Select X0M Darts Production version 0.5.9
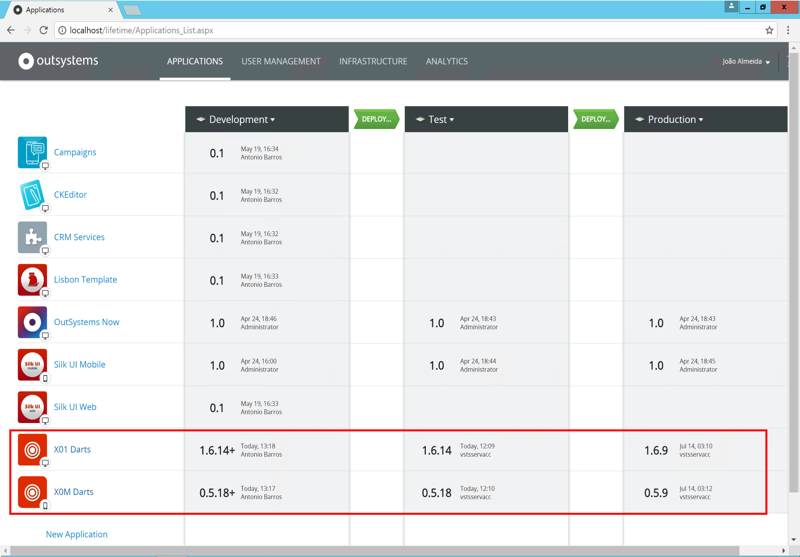The height and width of the screenshot is (557, 800). pos(656,493)
